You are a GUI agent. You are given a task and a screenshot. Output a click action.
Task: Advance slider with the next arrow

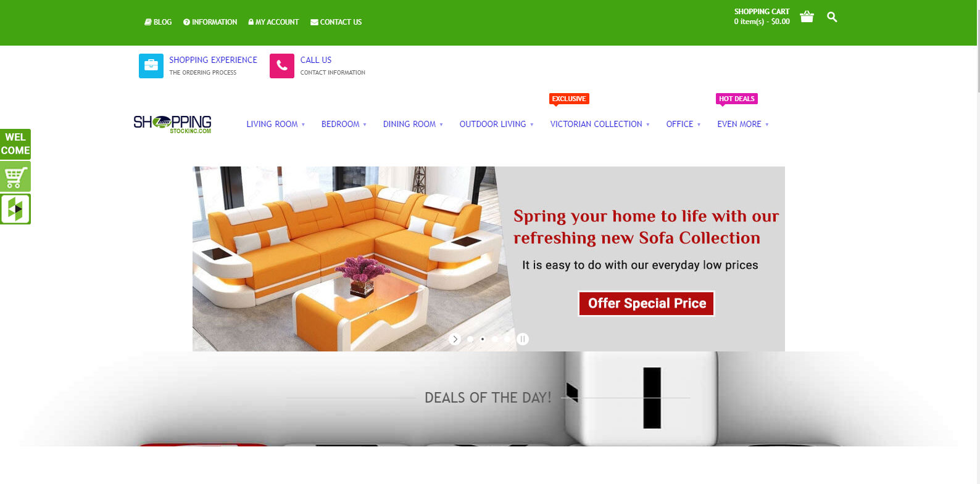pos(455,339)
